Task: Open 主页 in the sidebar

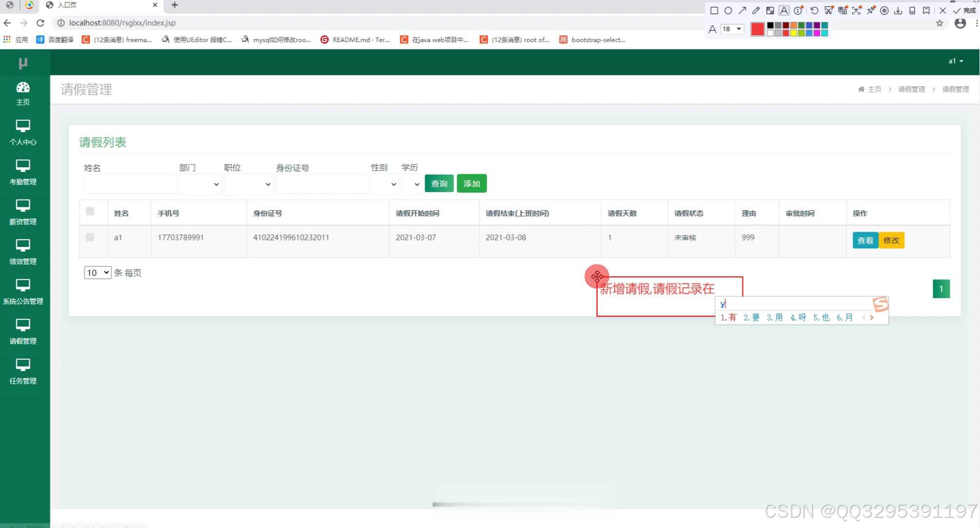Action: (23, 94)
